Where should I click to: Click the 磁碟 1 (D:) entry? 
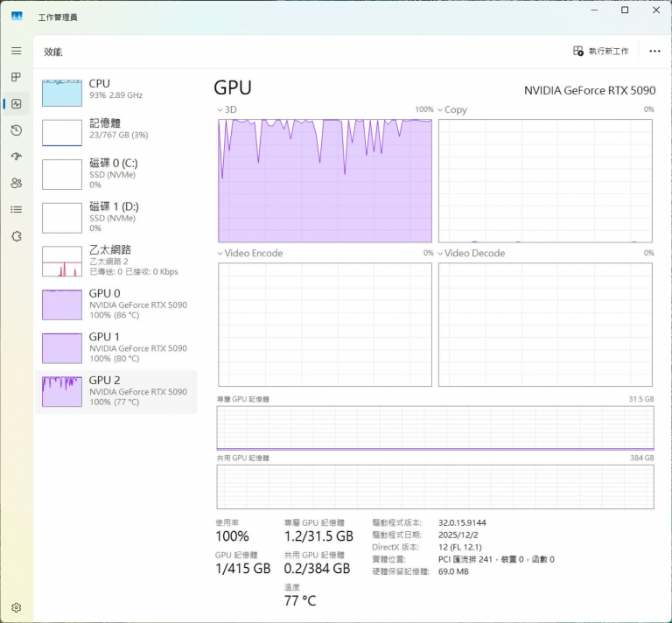115,215
